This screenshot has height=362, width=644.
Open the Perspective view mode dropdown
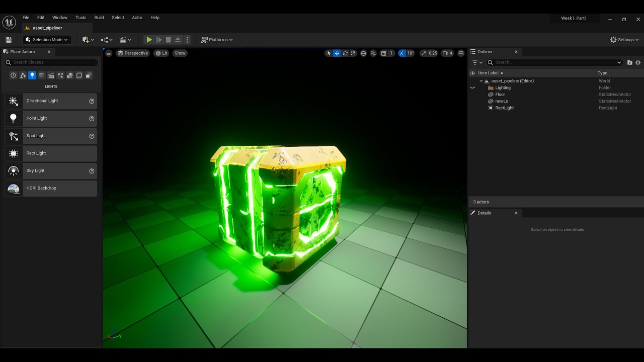point(133,53)
